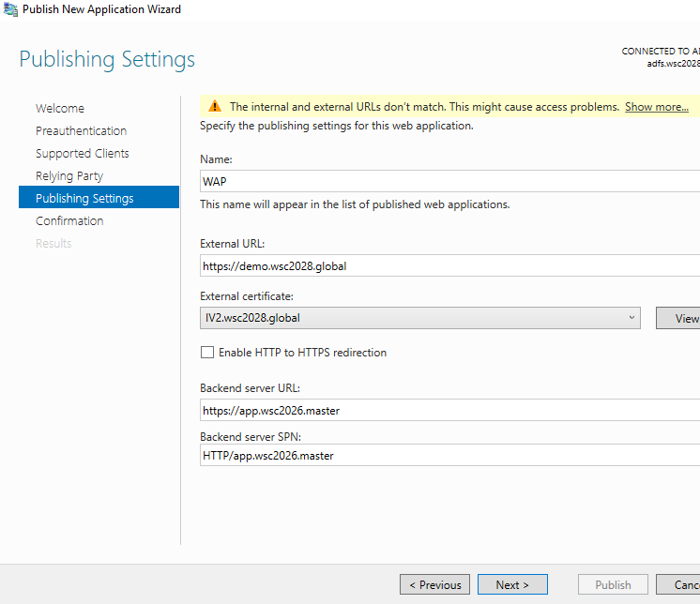Select the Preauthentication step
Screen dimensions: 700x604
(82, 130)
